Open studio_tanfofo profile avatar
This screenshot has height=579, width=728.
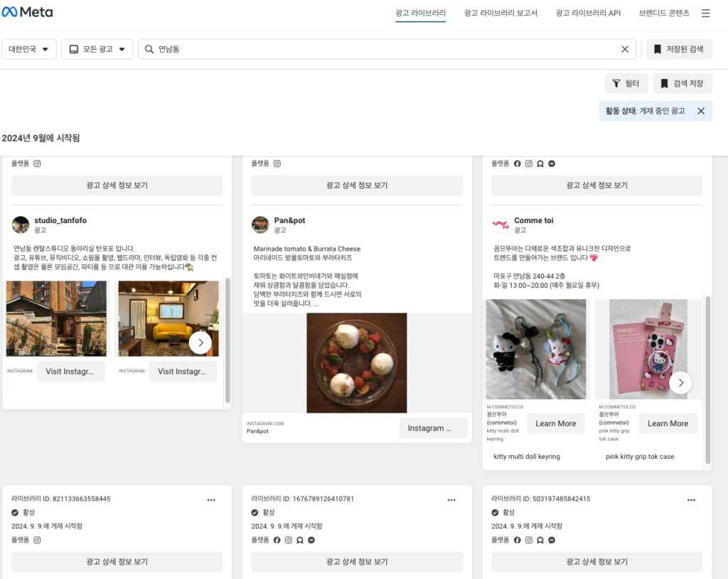[x=21, y=224]
